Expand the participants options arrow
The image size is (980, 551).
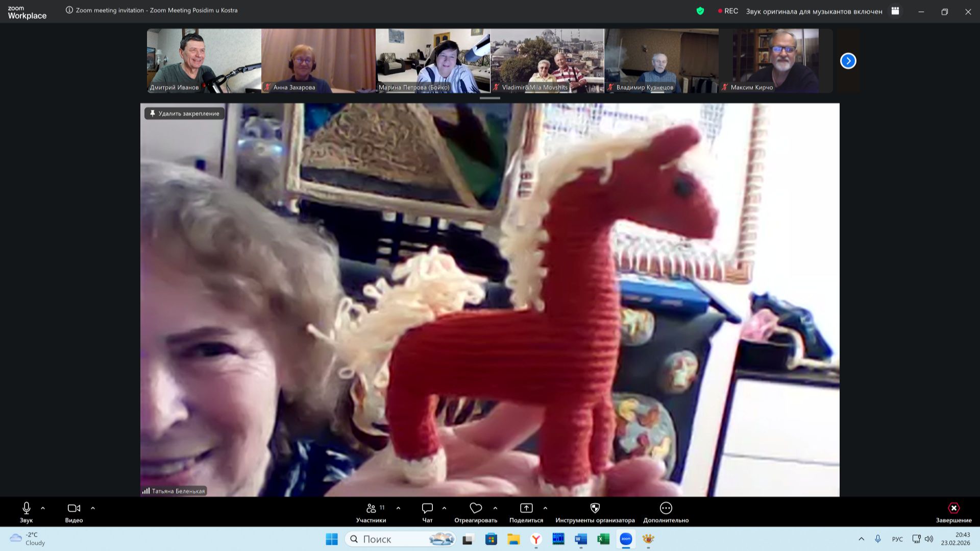pos(398,508)
